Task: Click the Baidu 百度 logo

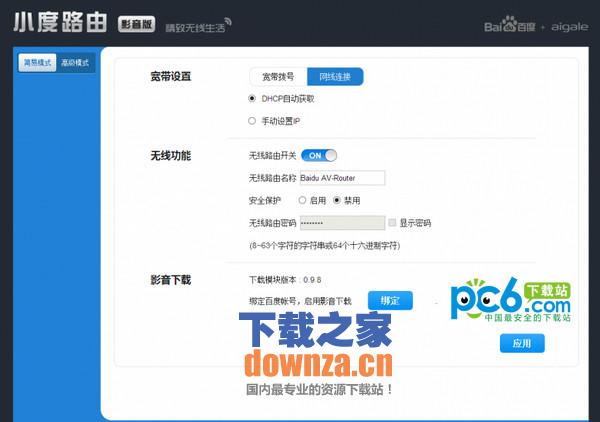Action: pos(510,25)
